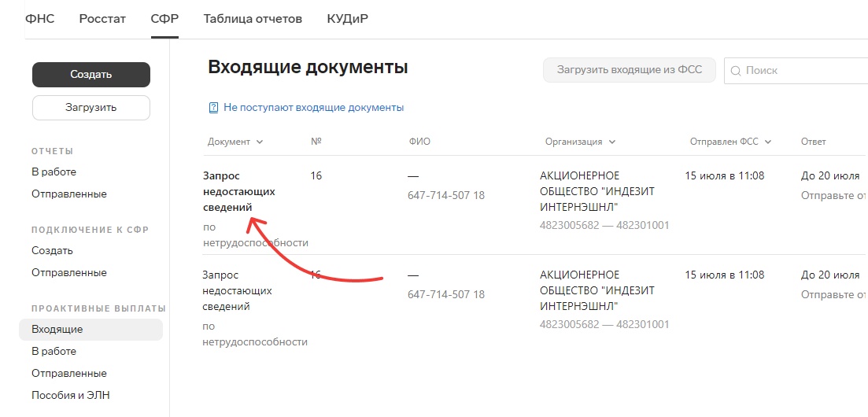Open 'Отправленные' under Проактивные выплаты

[x=69, y=373]
